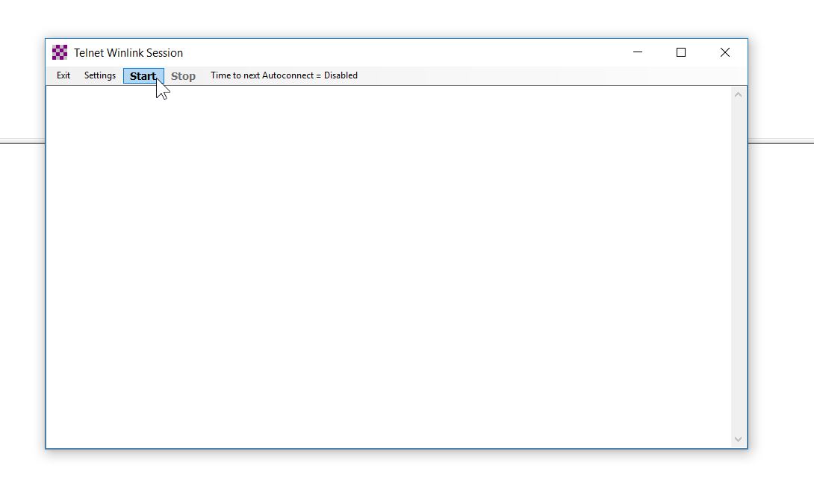Click the Autoconnect Disabled status text
814x504 pixels.
click(284, 75)
